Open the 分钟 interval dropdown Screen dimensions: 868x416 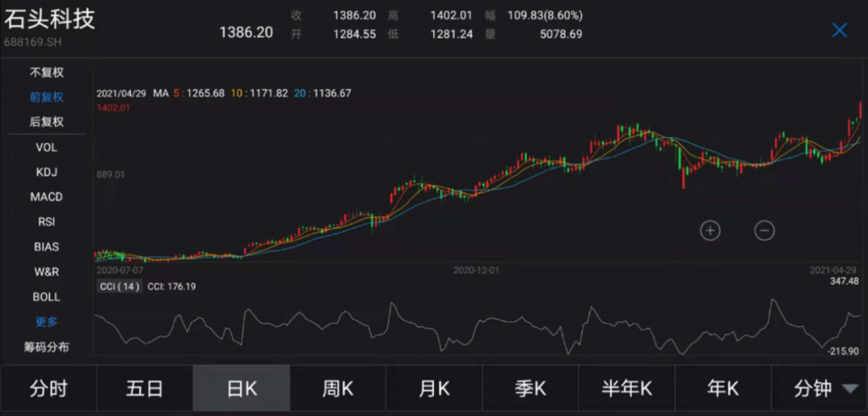(x=820, y=389)
